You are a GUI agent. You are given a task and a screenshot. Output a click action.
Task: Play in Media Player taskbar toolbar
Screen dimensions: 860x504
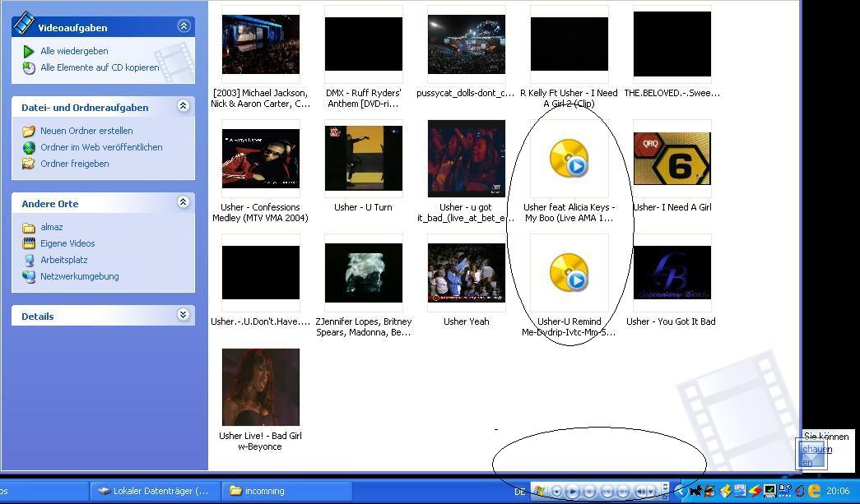573,492
